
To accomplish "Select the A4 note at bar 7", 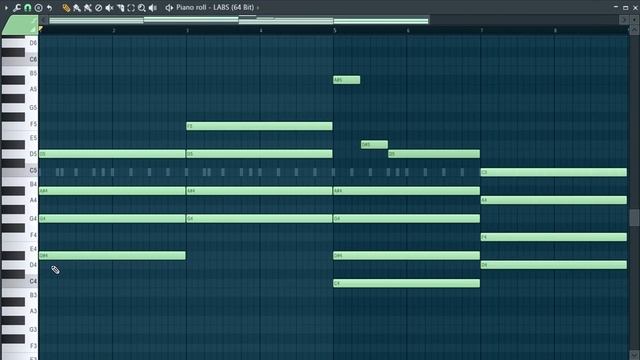I will coord(554,200).
